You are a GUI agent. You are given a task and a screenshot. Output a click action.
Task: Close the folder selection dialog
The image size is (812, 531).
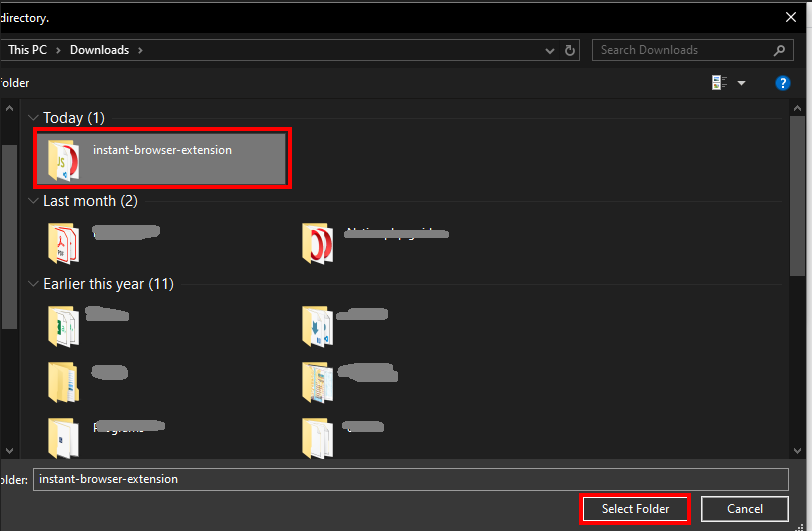click(791, 17)
